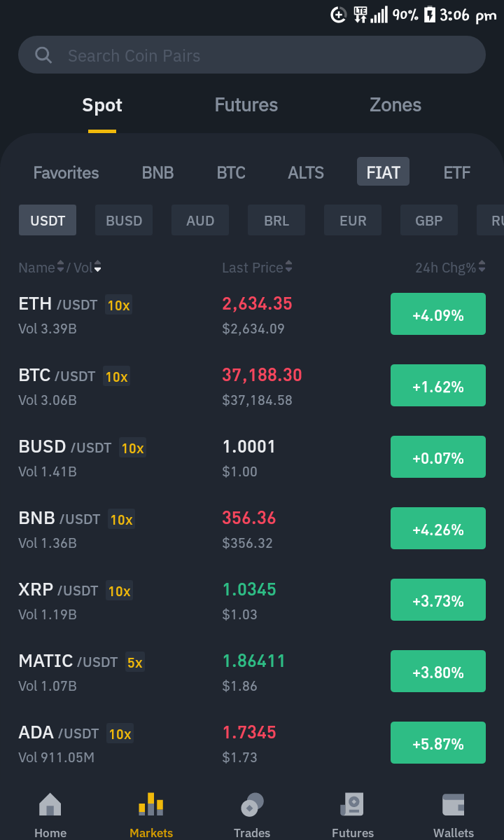Viewport: 504px width, 840px height.
Task: Select the BUSD quote currency chip
Action: click(124, 220)
